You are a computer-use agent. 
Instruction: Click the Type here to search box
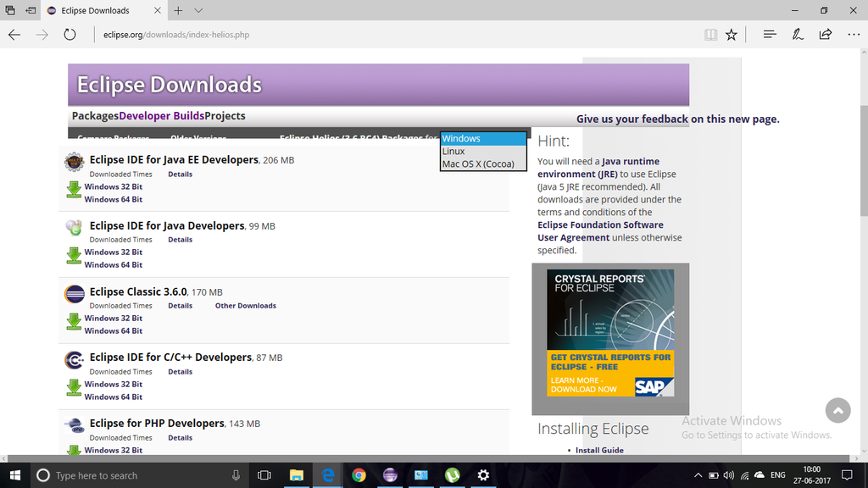tap(138, 475)
